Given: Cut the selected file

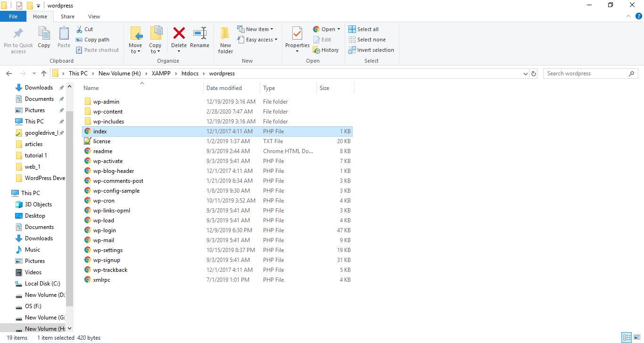Looking at the screenshot, I should [84, 29].
